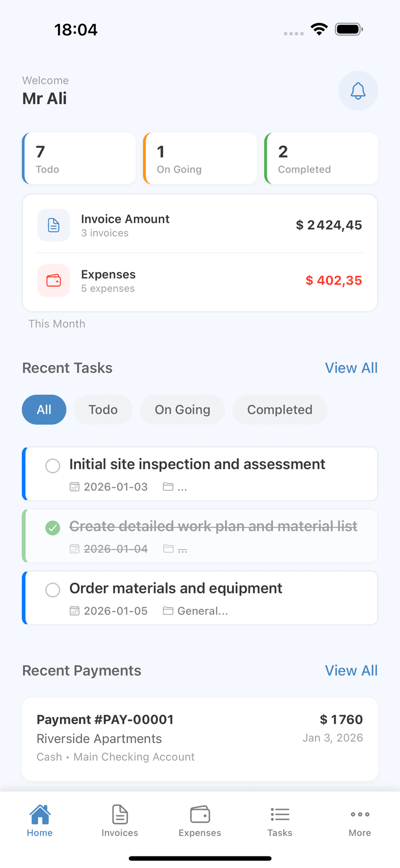The width and height of the screenshot is (400, 868).
Task: Tap More in the bottom navigation
Action: coord(360,820)
